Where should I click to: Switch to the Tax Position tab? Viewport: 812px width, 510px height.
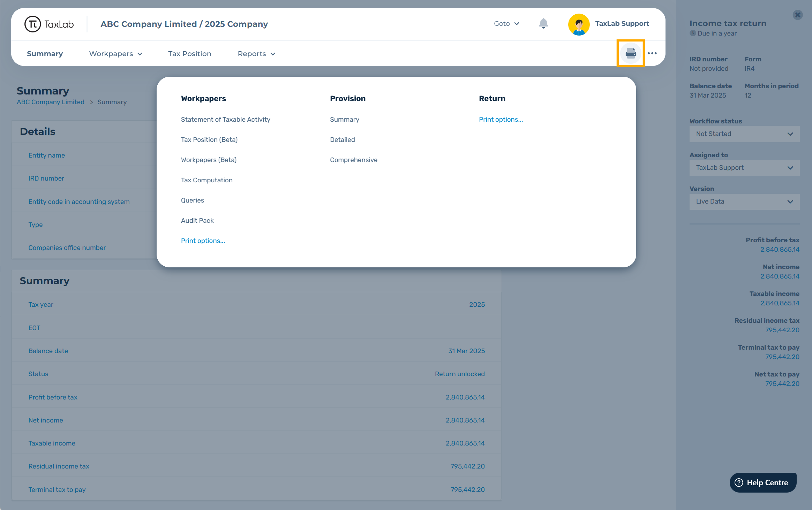click(x=189, y=54)
